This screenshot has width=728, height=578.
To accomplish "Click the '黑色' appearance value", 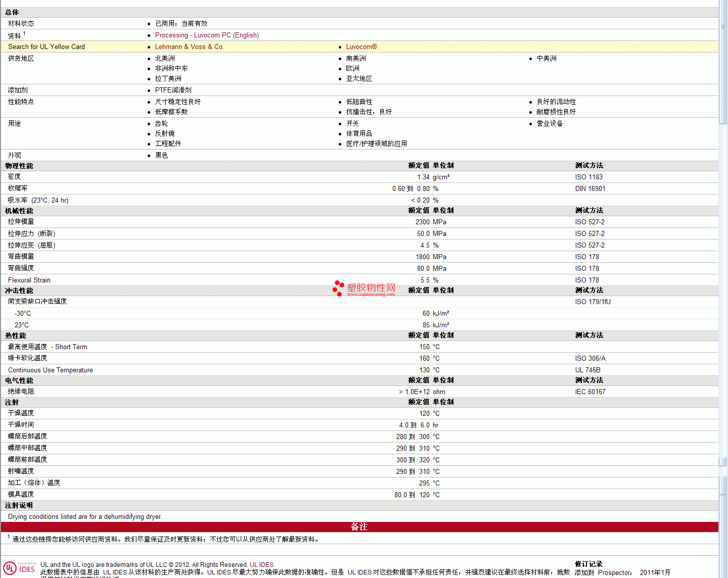I will [x=162, y=155].
